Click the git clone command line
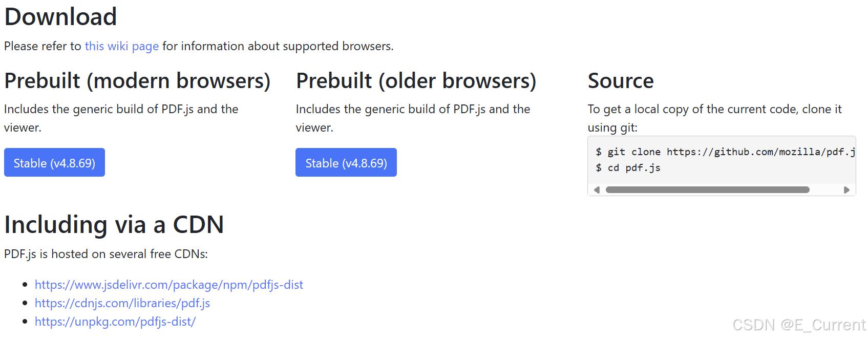 pyautogui.click(x=725, y=152)
